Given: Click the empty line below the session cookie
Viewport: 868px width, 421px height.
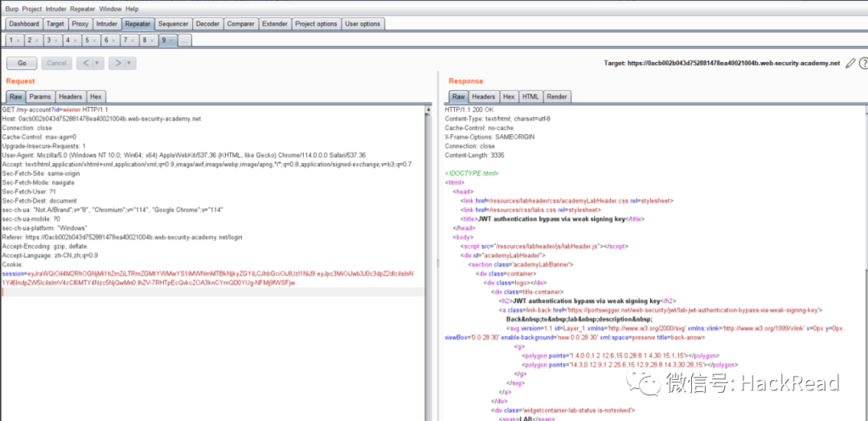Looking at the screenshot, I should tap(212, 292).
